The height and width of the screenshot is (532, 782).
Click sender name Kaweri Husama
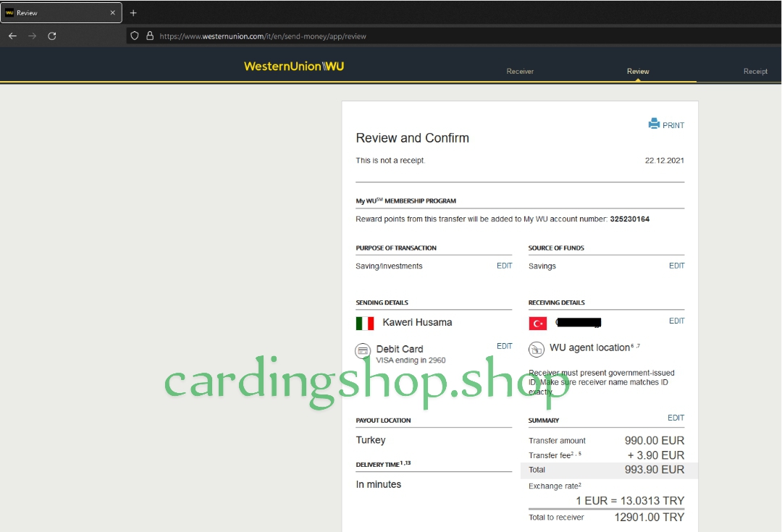(417, 323)
